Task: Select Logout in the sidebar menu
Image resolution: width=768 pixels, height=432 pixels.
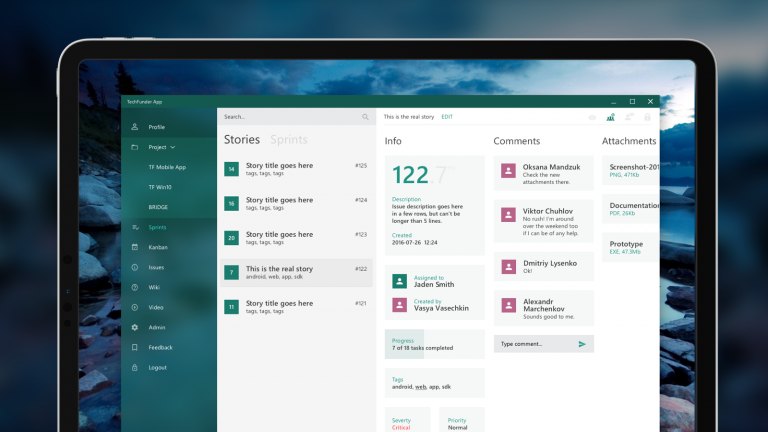Action: (158, 367)
